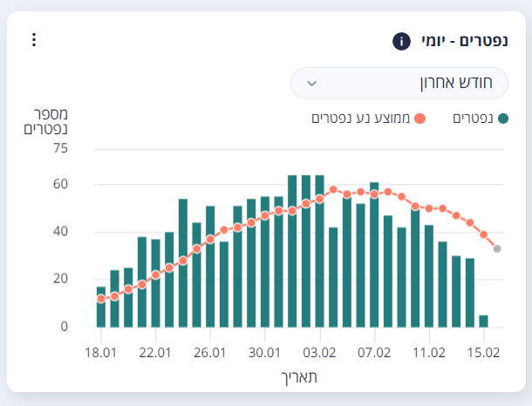Open the three-dot options menu
Screen dimensions: 532x406
34,40
